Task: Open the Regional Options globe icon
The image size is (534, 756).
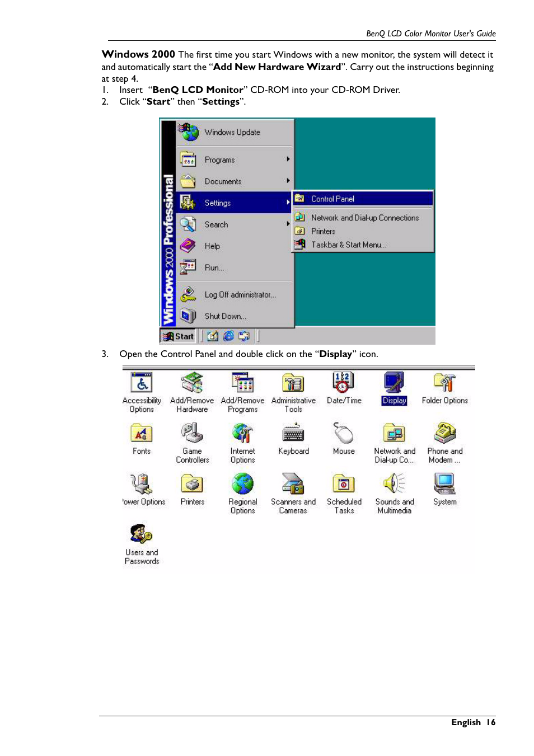Action: click(242, 484)
